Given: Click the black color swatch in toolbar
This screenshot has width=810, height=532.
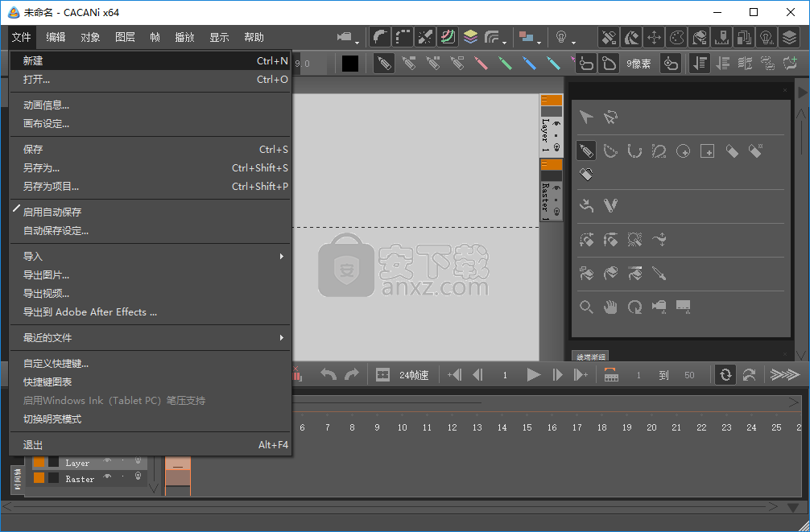Looking at the screenshot, I should tap(349, 64).
